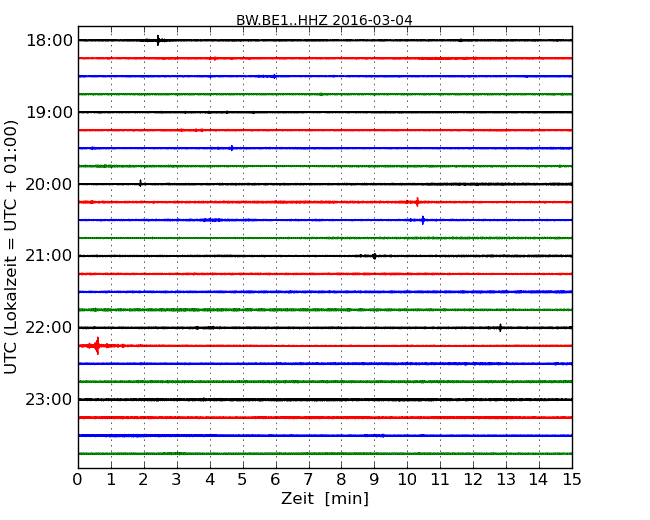
Task: Select the 20:00 label on the time axis
Action: [49, 184]
